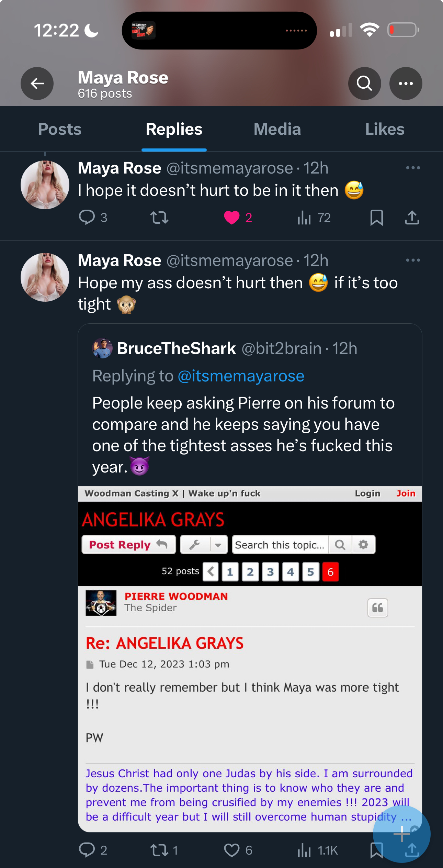Like the quote post with 6 likes
443x868 pixels.
pos(232,850)
